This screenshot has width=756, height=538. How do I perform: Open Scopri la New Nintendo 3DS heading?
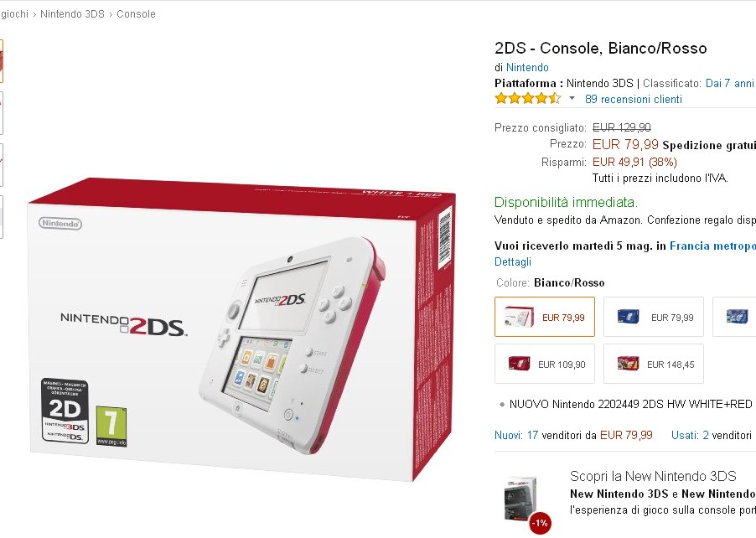(x=653, y=476)
